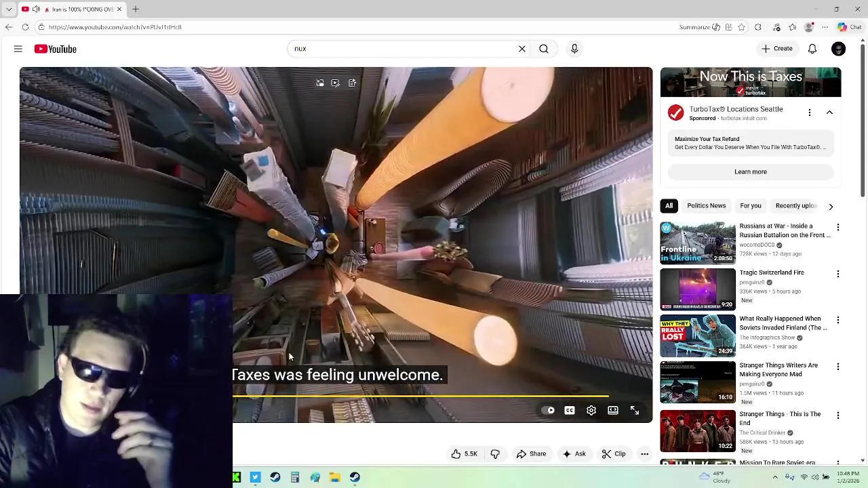Reload the page
The height and width of the screenshot is (488, 868).
coord(25,27)
